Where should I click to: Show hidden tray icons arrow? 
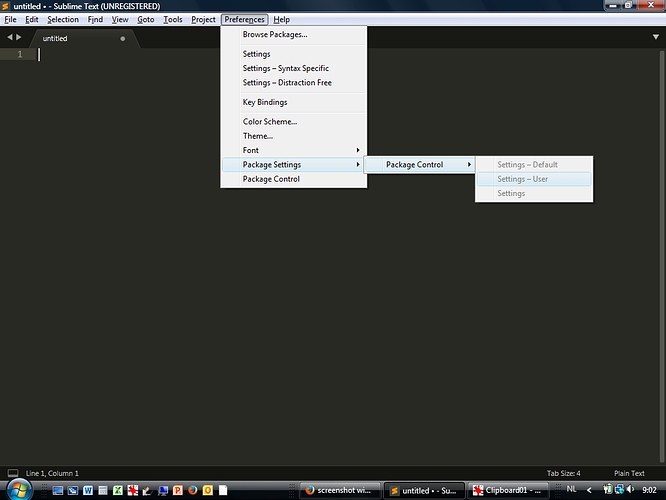click(x=589, y=490)
